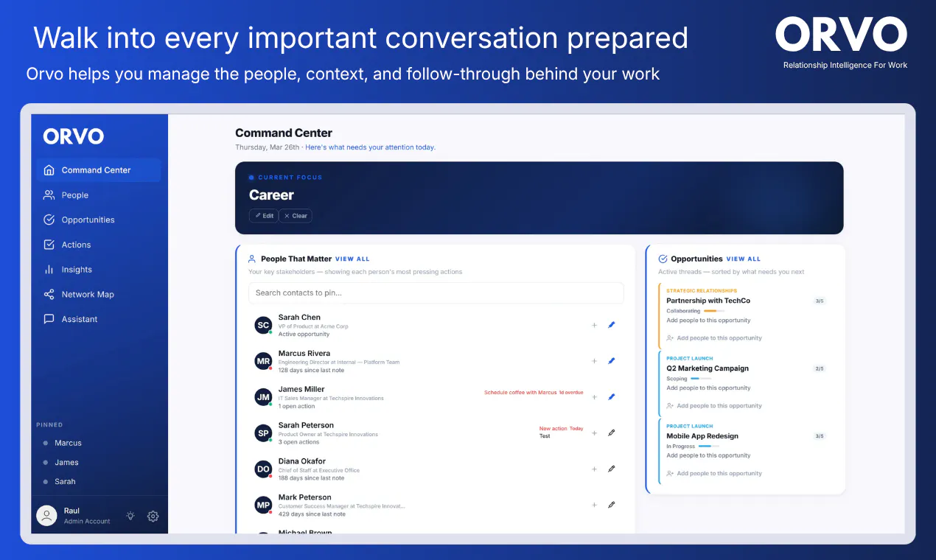This screenshot has height=560, width=936.
Task: Go to People section
Action: 98,195
